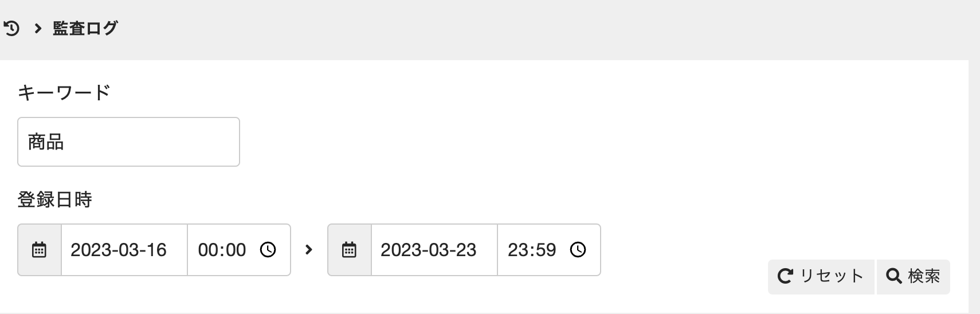
Task: Click the history clock icon in breadcrumb
Action: (11, 28)
